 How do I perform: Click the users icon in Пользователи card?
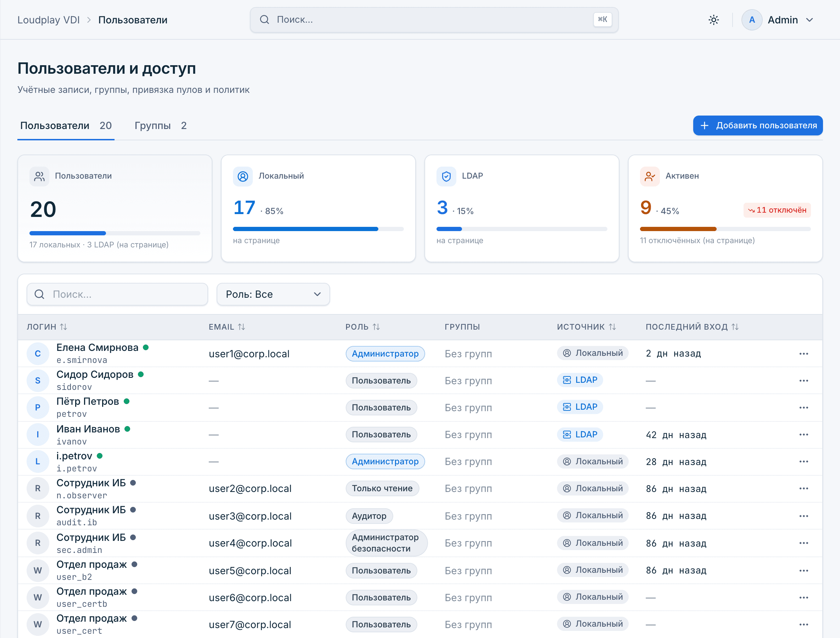click(x=39, y=176)
